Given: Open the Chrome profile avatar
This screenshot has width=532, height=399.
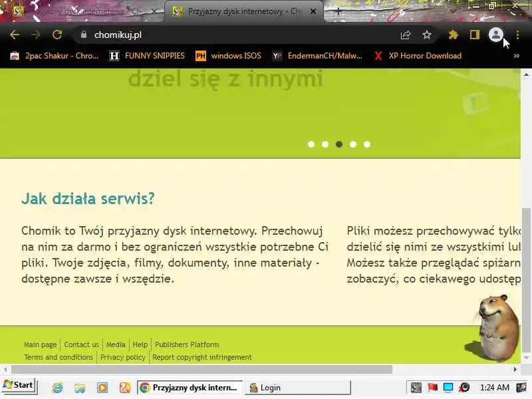Looking at the screenshot, I should click(495, 35).
